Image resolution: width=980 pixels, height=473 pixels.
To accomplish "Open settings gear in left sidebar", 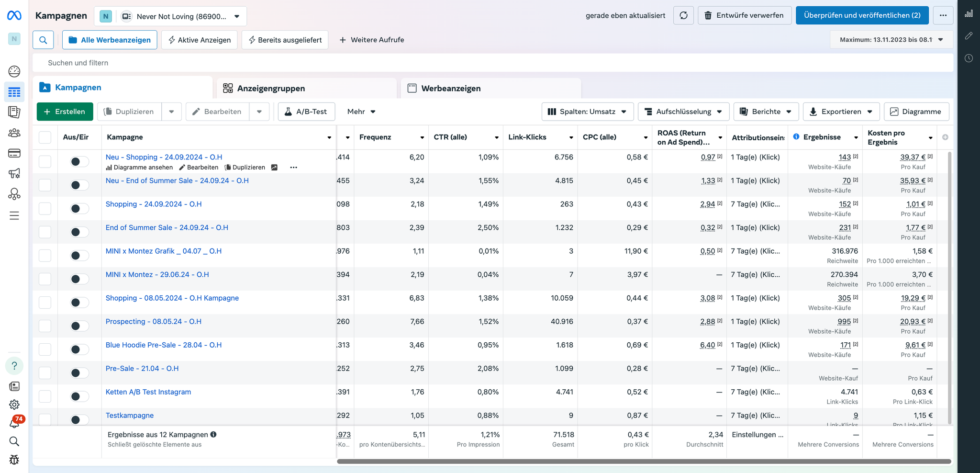I will click(x=14, y=405).
